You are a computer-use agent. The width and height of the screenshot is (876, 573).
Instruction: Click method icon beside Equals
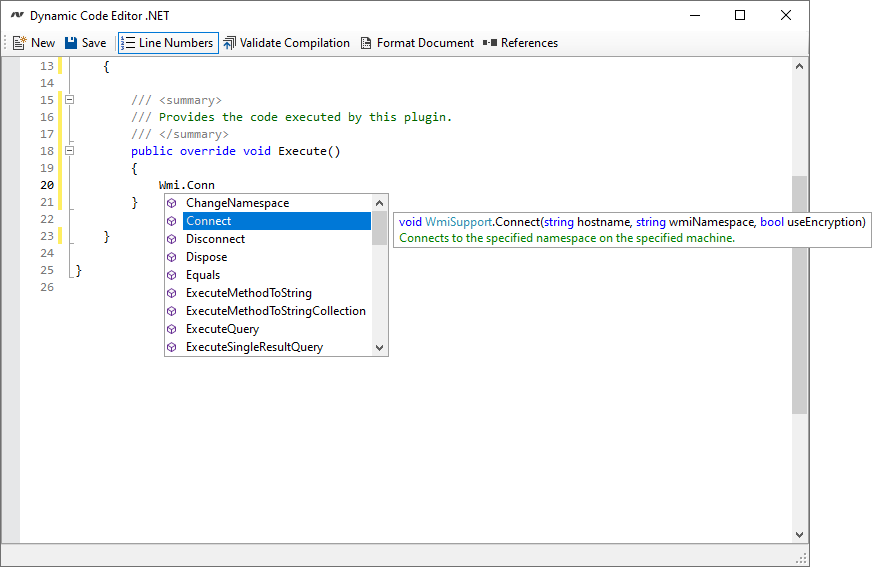point(172,275)
